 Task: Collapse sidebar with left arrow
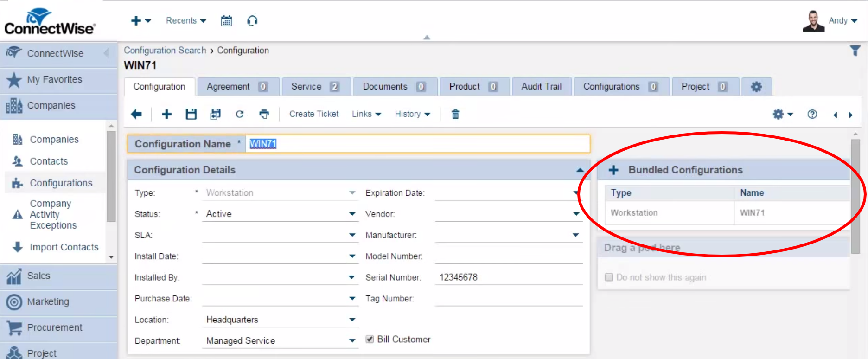106,53
